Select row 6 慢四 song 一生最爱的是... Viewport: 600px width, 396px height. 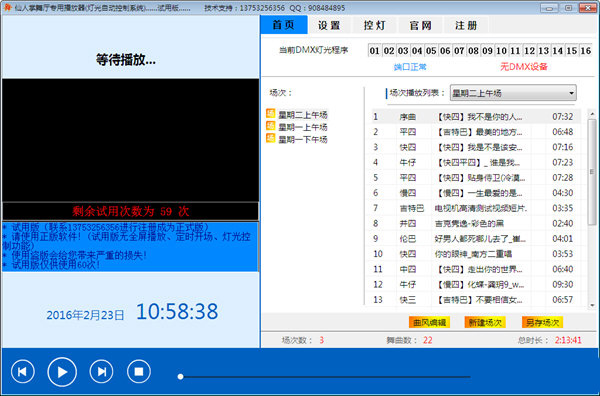click(476, 193)
